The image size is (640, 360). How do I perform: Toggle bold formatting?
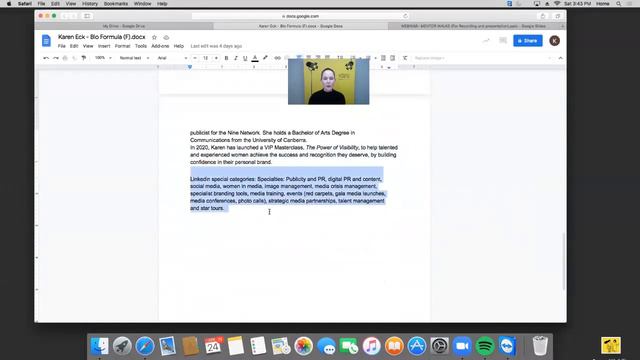pos(227,58)
